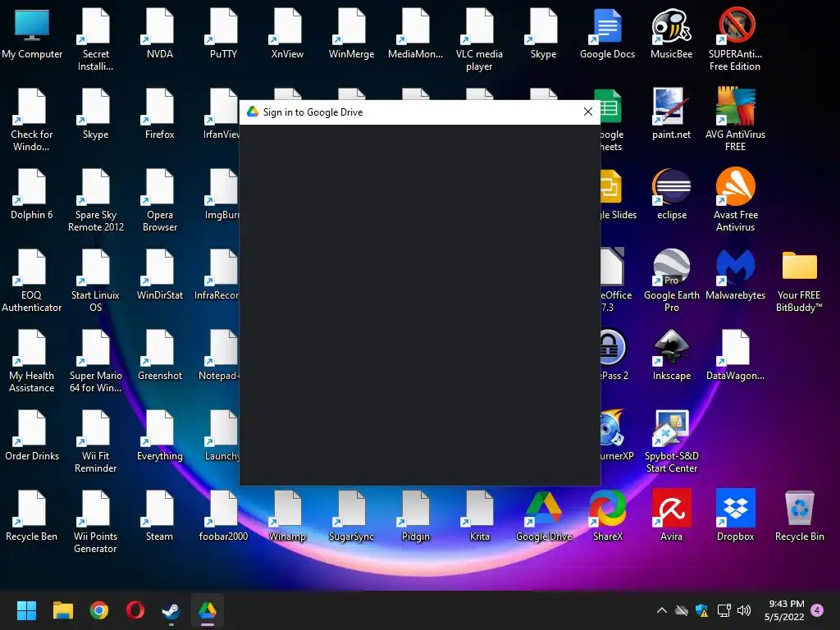Select the Start Linuix OS shortcut
Screen dimensions: 840x630
96,281
